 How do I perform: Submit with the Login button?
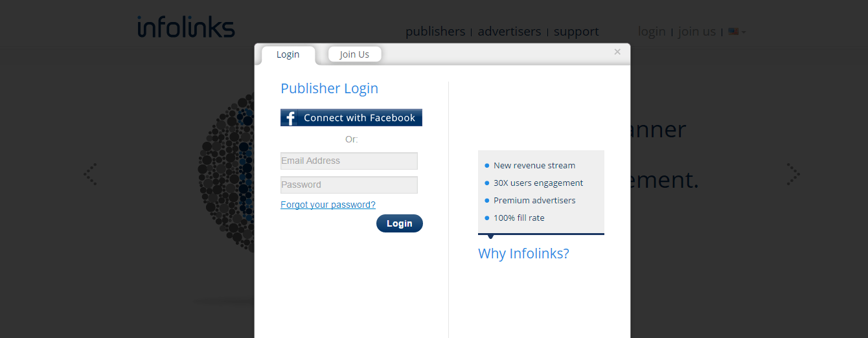tap(400, 223)
